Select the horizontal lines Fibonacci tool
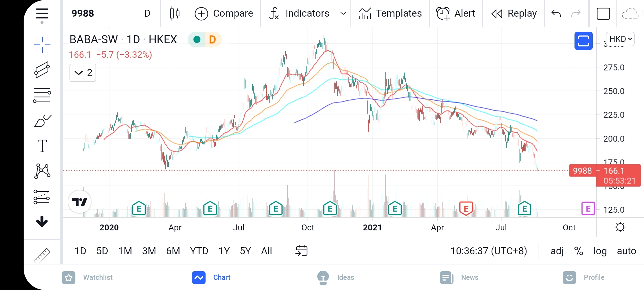The height and width of the screenshot is (290, 644). pyautogui.click(x=42, y=95)
